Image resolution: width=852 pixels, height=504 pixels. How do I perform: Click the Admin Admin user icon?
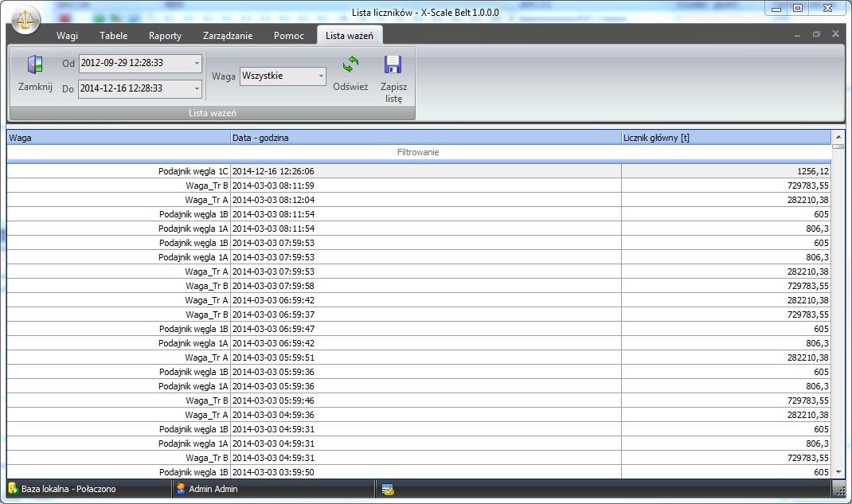pyautogui.click(x=181, y=489)
